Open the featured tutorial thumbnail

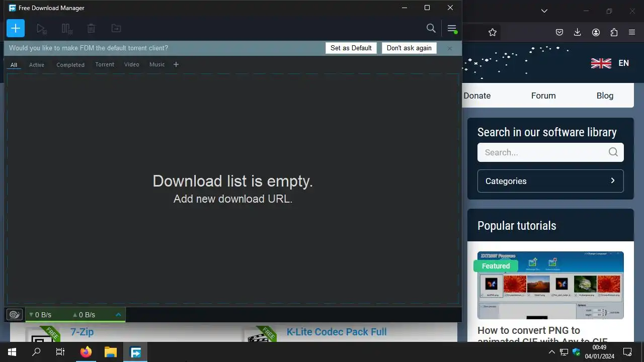pos(550,285)
